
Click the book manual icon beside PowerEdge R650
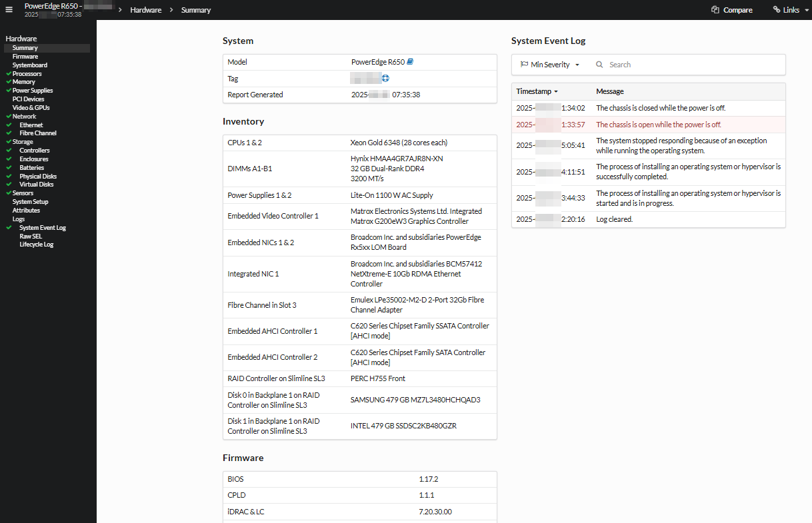coord(410,62)
